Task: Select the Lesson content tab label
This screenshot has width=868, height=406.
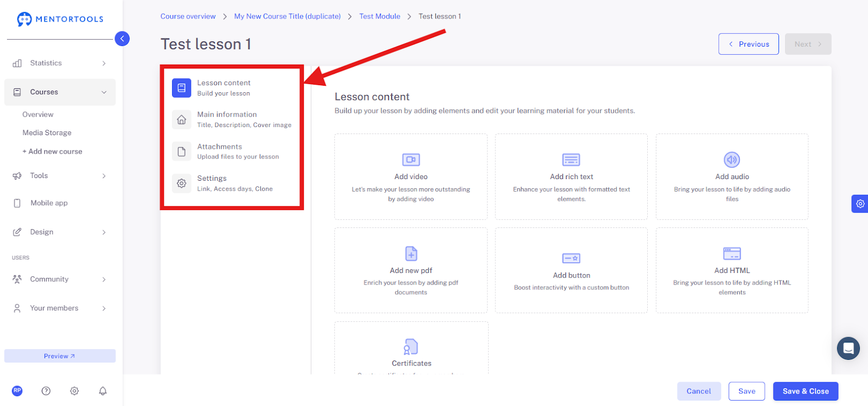Action: point(224,83)
